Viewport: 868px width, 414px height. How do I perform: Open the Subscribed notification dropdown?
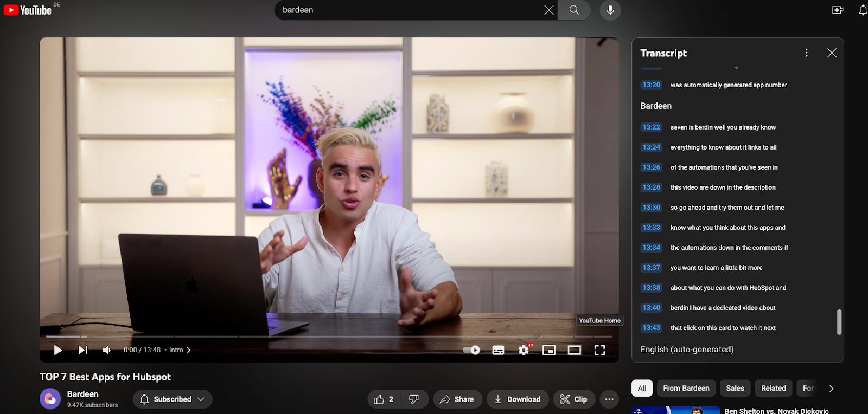(173, 399)
